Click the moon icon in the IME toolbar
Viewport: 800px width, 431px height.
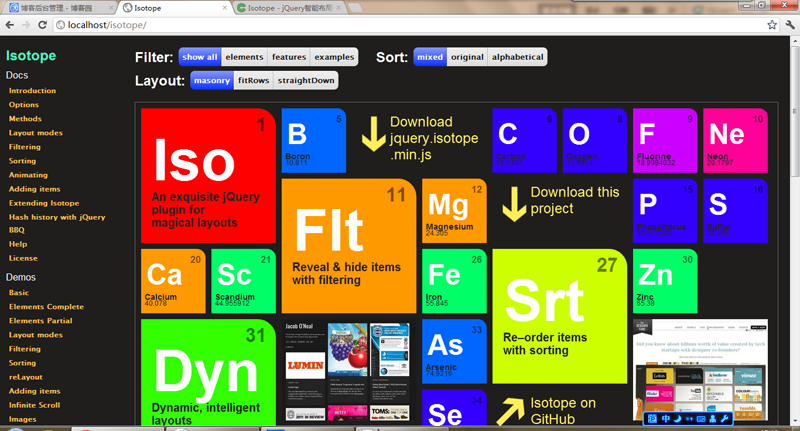[x=678, y=419]
